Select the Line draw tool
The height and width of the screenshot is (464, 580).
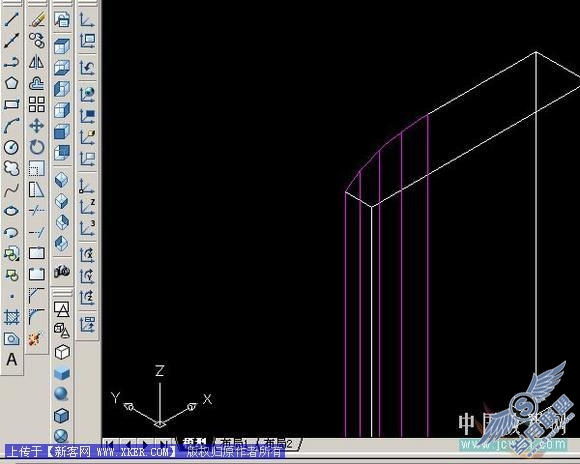click(x=11, y=19)
